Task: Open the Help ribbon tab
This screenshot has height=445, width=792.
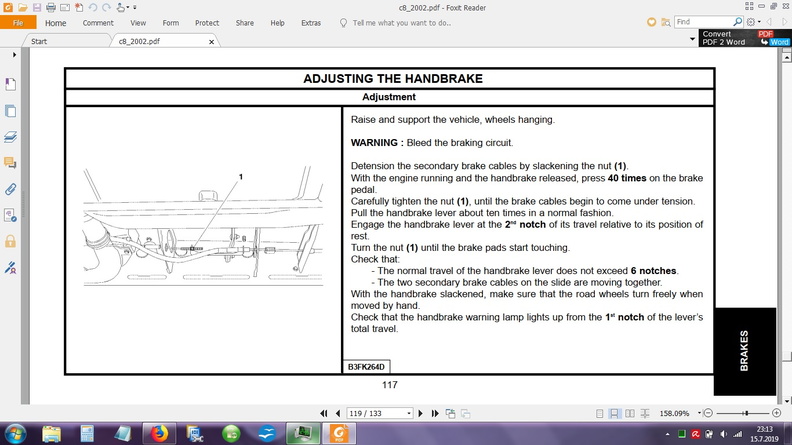Action: (277, 23)
